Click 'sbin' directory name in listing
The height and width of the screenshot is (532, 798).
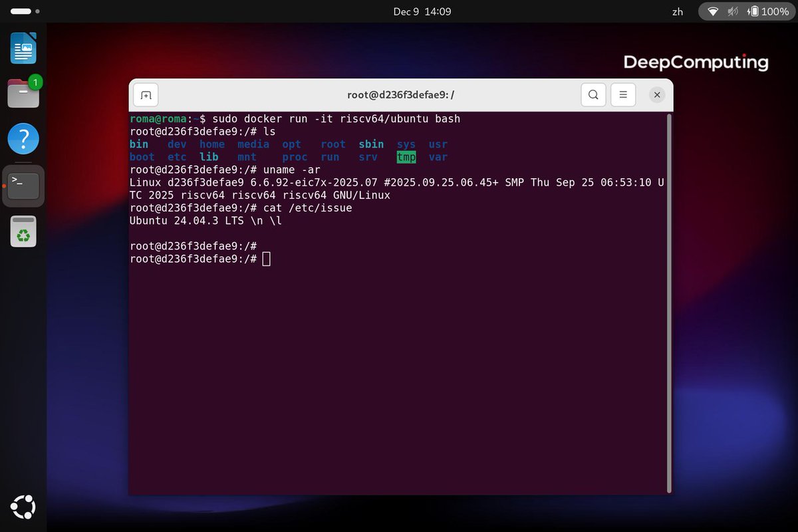(x=371, y=144)
